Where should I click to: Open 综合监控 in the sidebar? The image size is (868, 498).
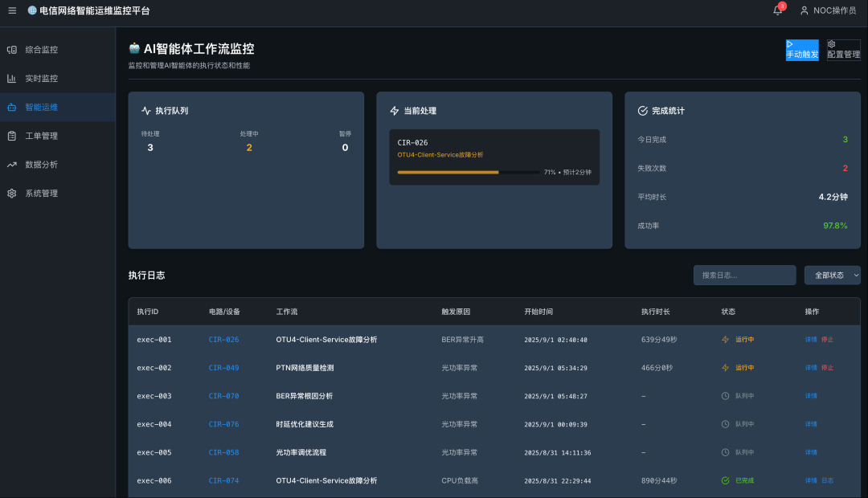[58, 50]
